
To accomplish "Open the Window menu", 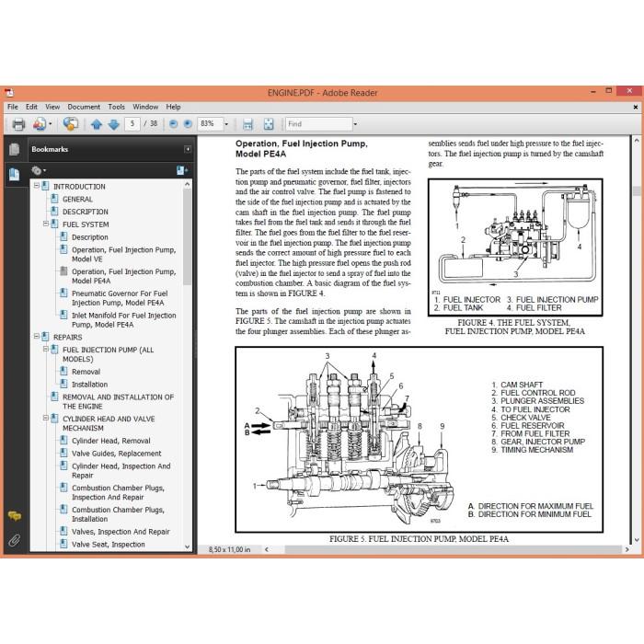I will click(145, 107).
